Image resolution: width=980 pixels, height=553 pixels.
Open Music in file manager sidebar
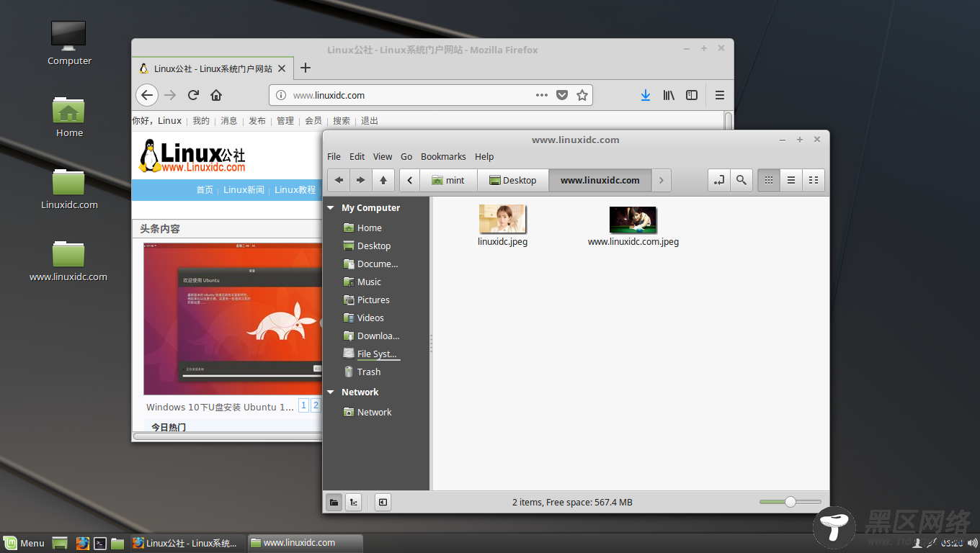(362, 282)
